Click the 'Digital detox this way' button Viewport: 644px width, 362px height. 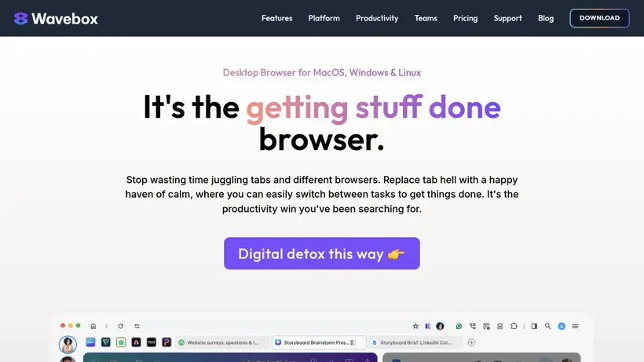tap(321, 253)
